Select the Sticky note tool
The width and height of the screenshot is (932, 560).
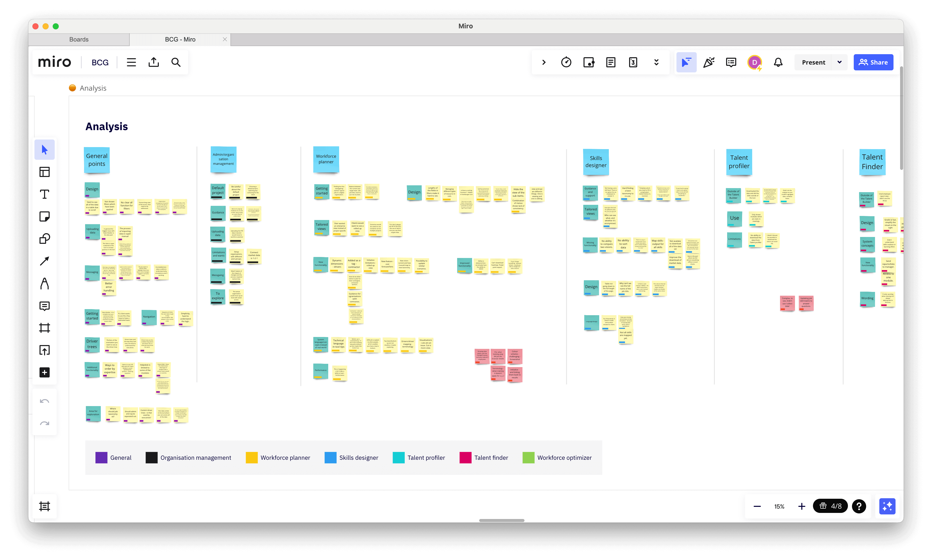45,217
